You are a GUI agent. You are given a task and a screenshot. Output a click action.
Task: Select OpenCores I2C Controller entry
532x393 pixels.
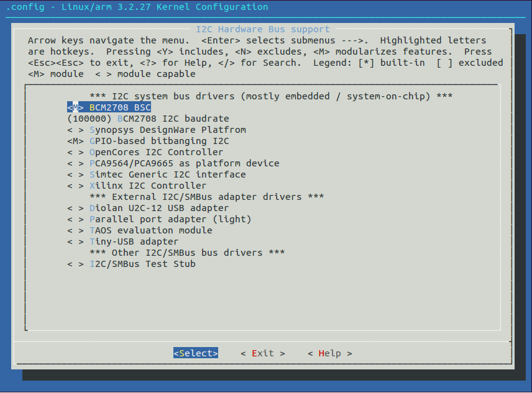[x=156, y=152]
